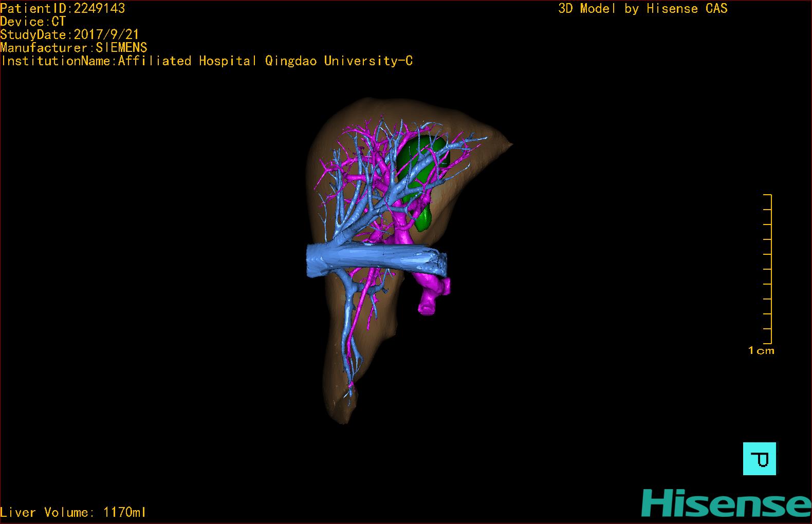Click the top tick of the scale ruler

coord(768,195)
